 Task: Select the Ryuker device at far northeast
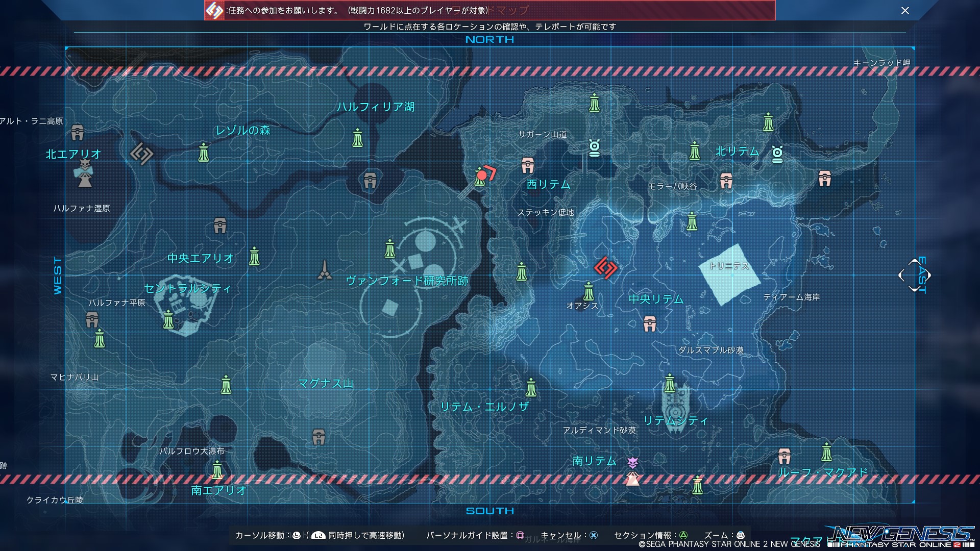click(x=768, y=122)
